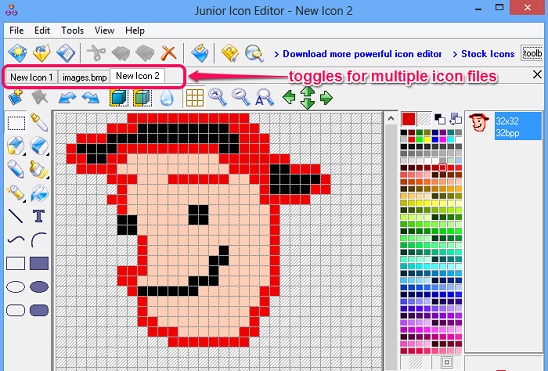Viewport: 548px width, 371px height.
Task: Toggle the pixel grid display
Action: [195, 98]
